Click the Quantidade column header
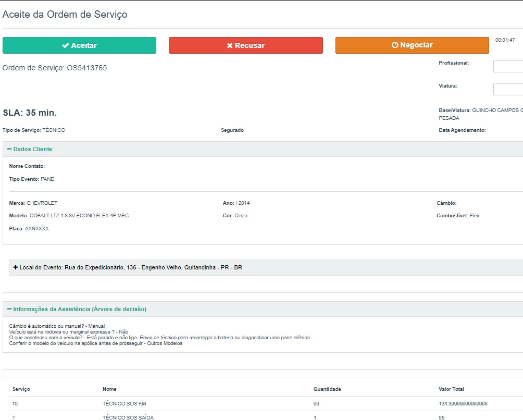Image resolution: width=523 pixels, height=420 pixels. coord(327,389)
